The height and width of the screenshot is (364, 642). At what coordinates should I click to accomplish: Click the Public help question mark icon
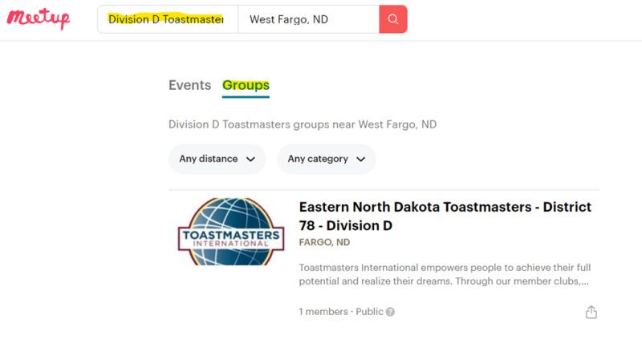point(390,312)
